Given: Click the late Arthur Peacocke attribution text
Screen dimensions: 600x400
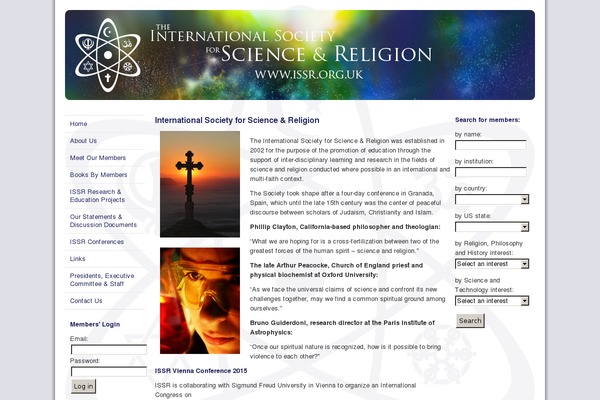Looking at the screenshot, I should pos(336,270).
